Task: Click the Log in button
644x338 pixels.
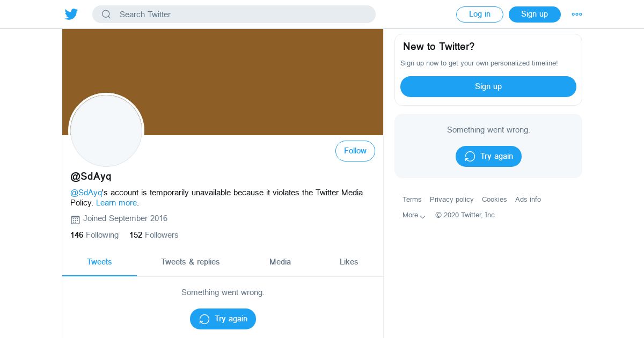Action: pyautogui.click(x=480, y=14)
